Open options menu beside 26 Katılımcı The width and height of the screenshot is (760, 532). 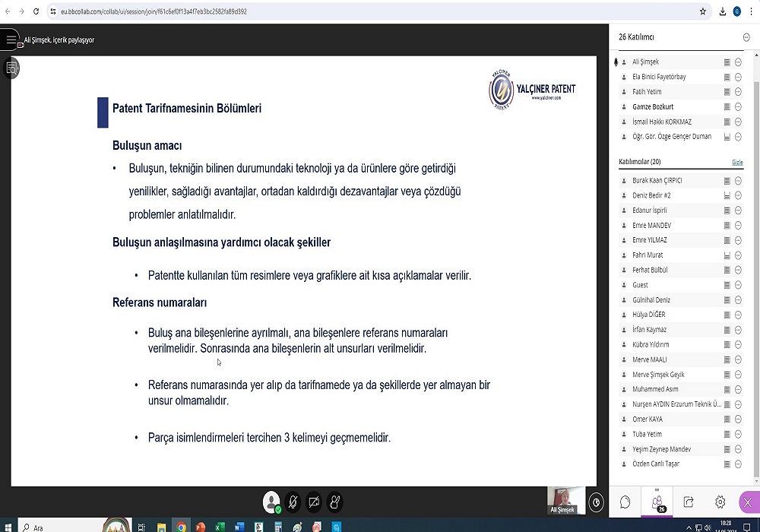[x=746, y=37]
